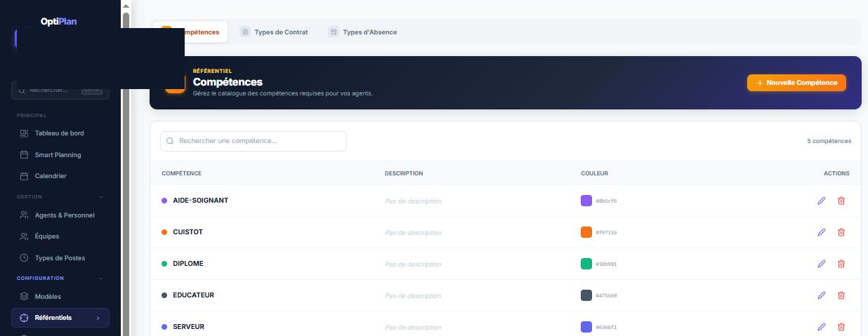868x336 pixels.
Task: Click the Types de Postes clock icon
Action: [x=24, y=258]
